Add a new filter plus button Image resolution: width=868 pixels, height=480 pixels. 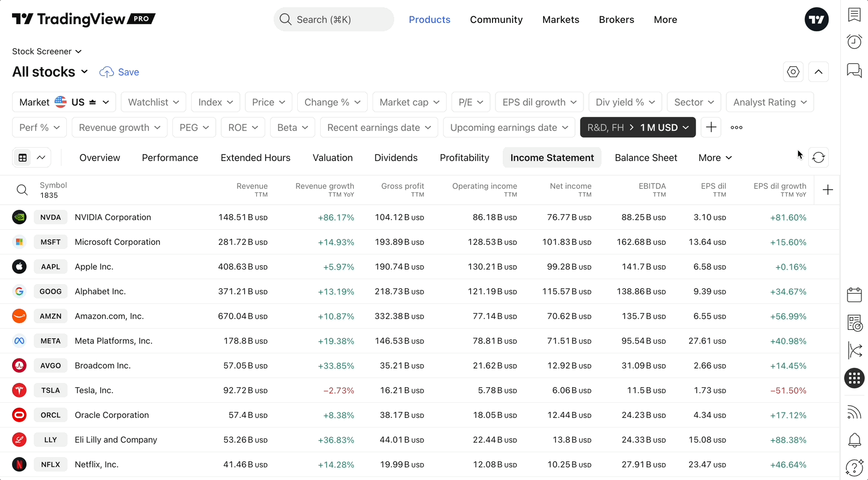click(x=711, y=127)
